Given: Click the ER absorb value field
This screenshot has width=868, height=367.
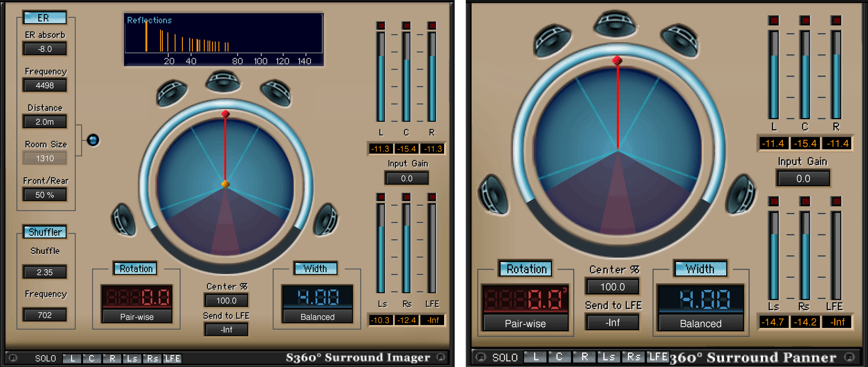Looking at the screenshot, I should pyautogui.click(x=44, y=49).
